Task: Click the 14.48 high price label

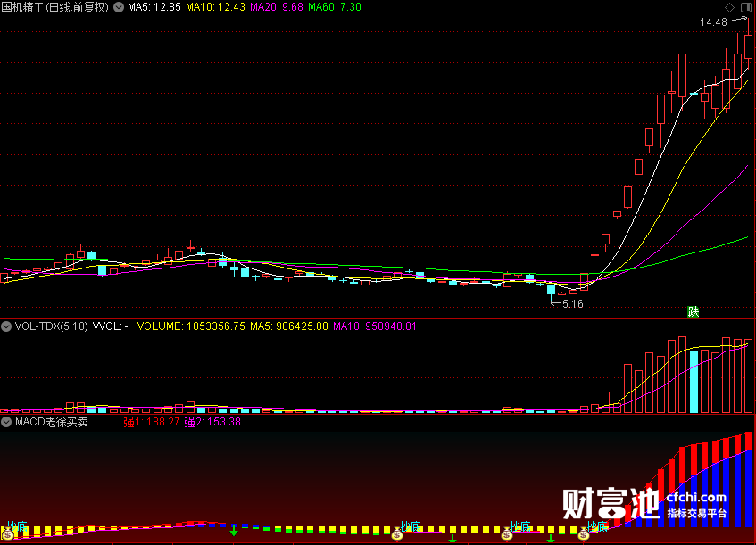Action: point(713,22)
